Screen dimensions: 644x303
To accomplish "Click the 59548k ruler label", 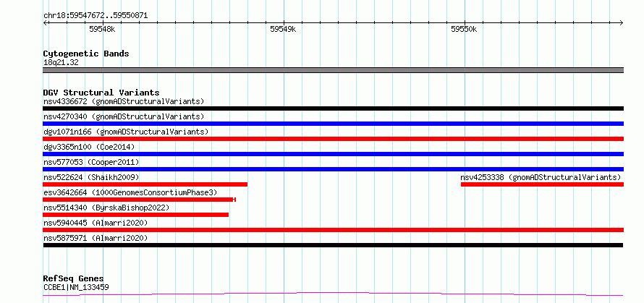I will pyautogui.click(x=102, y=30).
